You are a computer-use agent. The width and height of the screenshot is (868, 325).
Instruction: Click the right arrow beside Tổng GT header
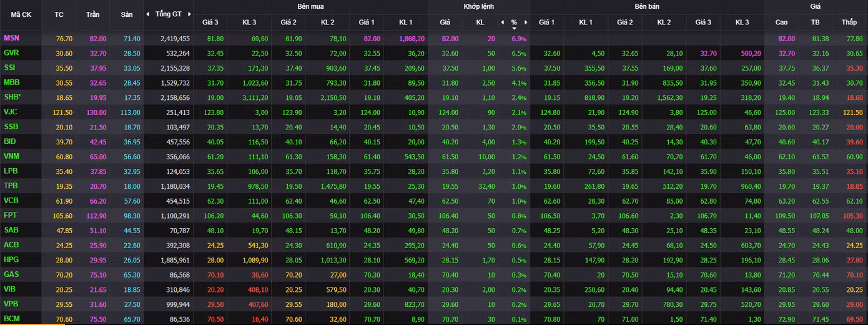coord(189,14)
